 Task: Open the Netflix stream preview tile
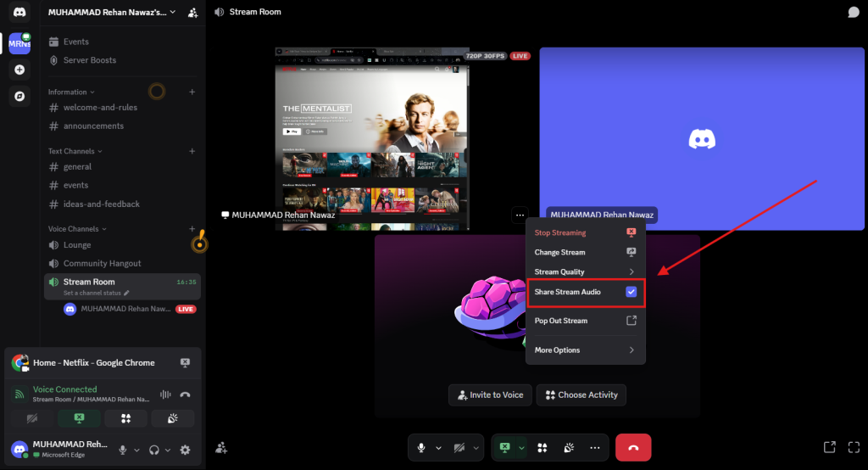tap(372, 138)
